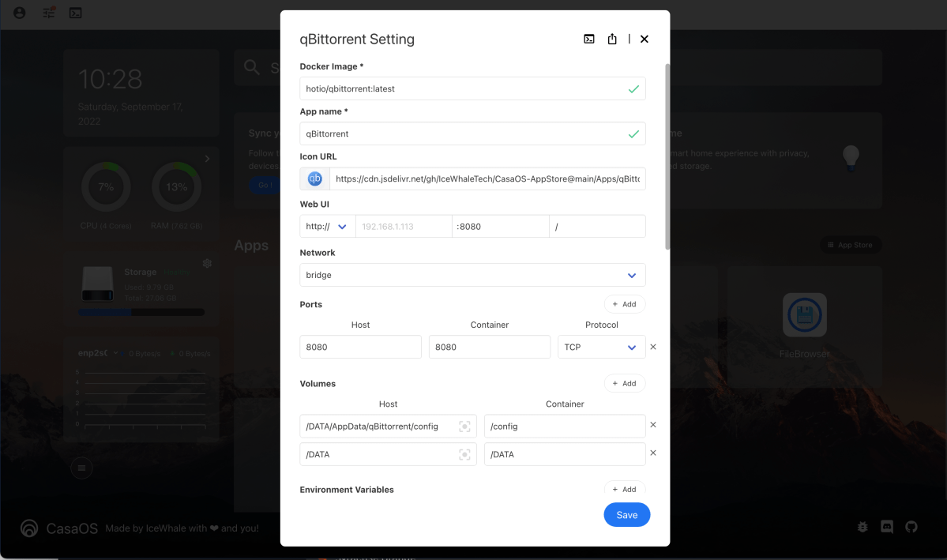Click the Go button on Sync card
Image resolution: width=947 pixels, height=560 pixels.
point(265,185)
